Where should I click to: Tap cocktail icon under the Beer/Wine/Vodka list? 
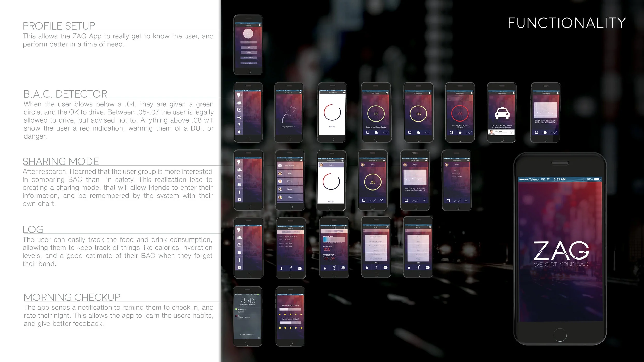pos(418,268)
